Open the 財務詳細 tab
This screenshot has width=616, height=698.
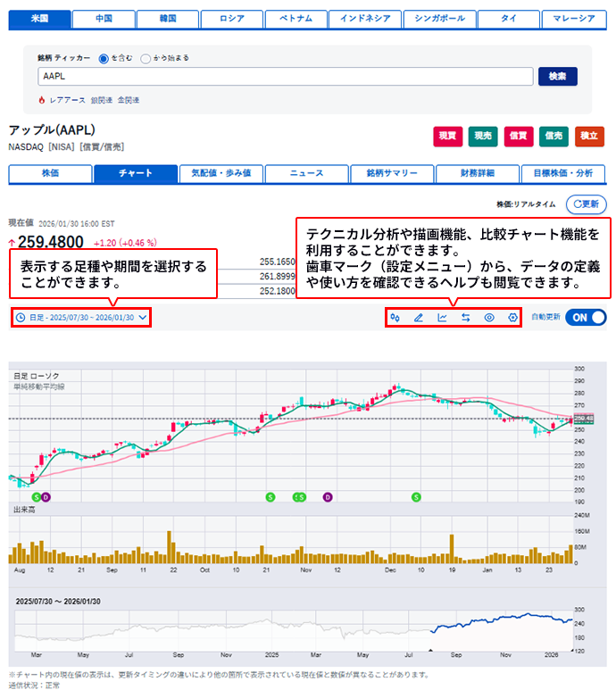tap(478, 173)
